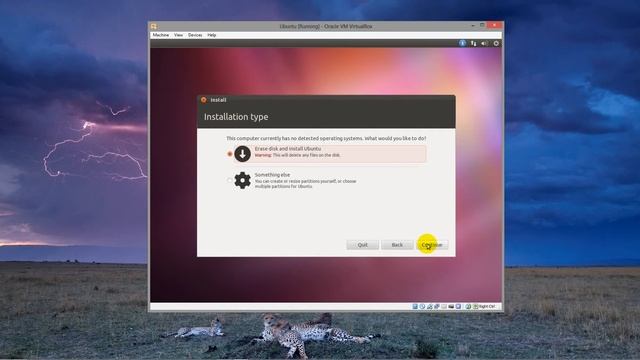This screenshot has width=640, height=360.
Task: Open the system gear menu in Ubuntu panel
Action: click(496, 43)
